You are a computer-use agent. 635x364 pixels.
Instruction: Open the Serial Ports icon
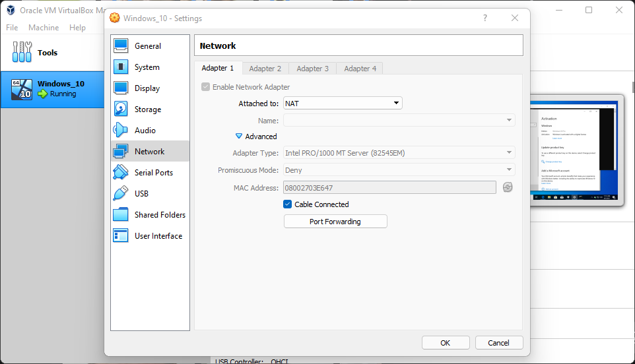click(x=121, y=172)
